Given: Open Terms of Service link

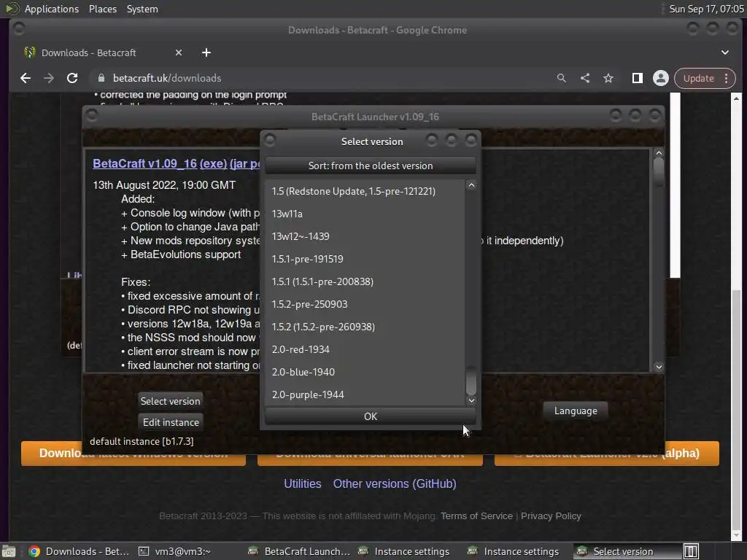Looking at the screenshot, I should [476, 516].
